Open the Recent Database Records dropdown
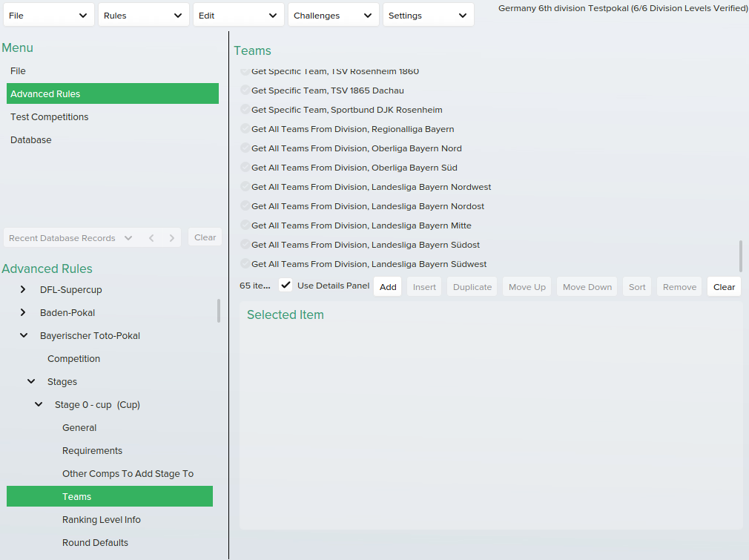Image resolution: width=749 pixels, height=560 pixels. (x=70, y=238)
